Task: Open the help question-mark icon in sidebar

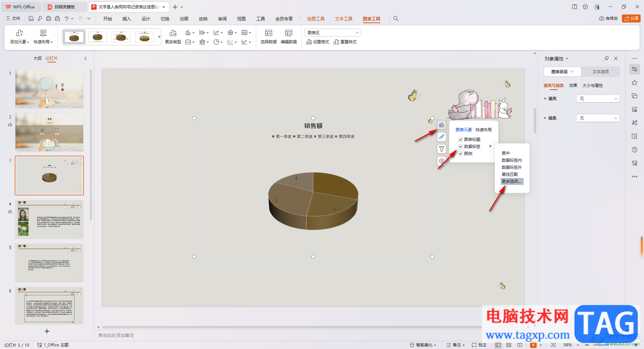Action: coord(635,150)
